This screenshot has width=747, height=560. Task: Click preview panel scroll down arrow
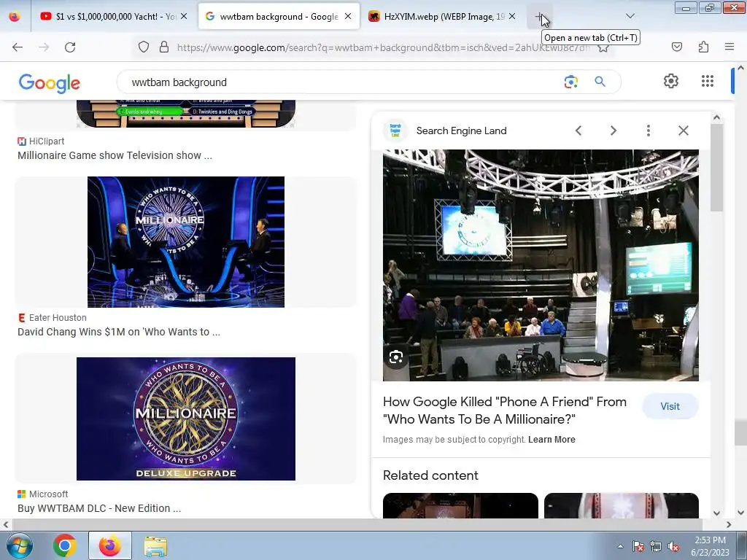point(716,513)
